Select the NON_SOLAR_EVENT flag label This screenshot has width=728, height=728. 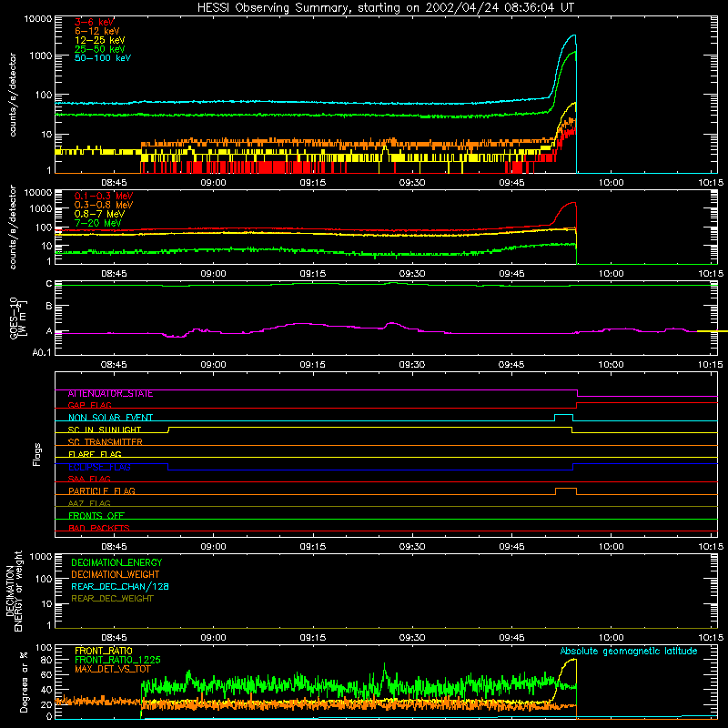110,418
